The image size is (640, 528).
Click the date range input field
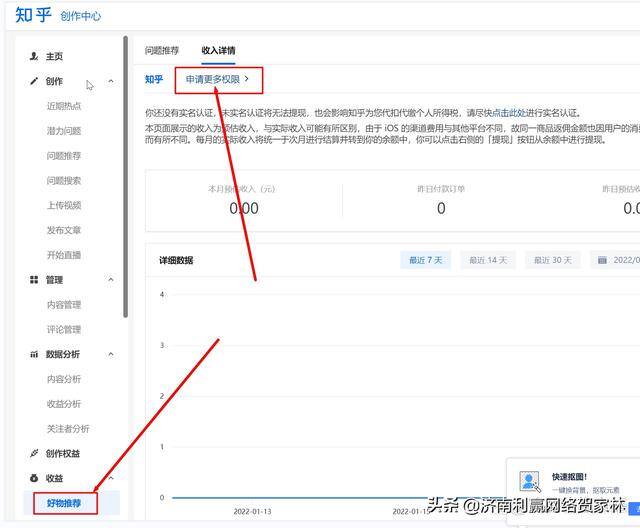click(615, 260)
